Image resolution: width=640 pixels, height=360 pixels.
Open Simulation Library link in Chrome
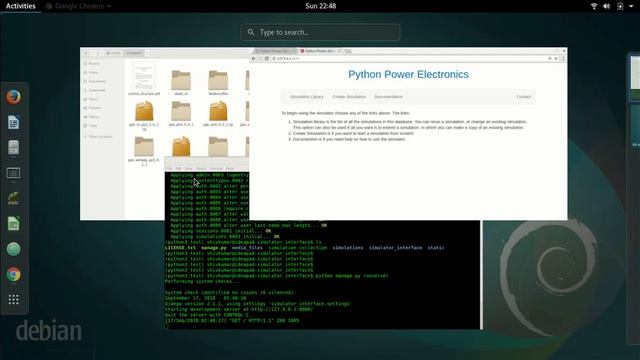coord(307,97)
